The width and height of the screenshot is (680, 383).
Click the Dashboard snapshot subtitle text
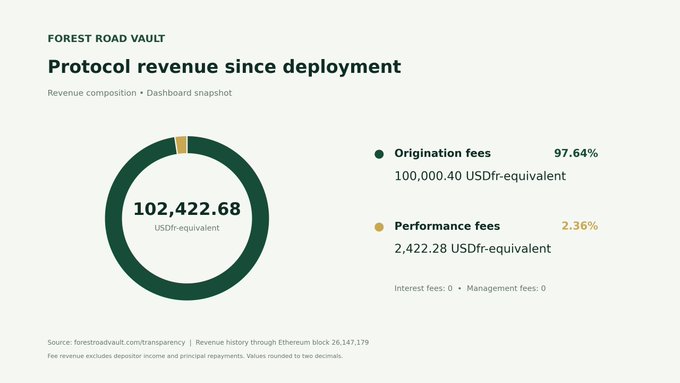189,93
